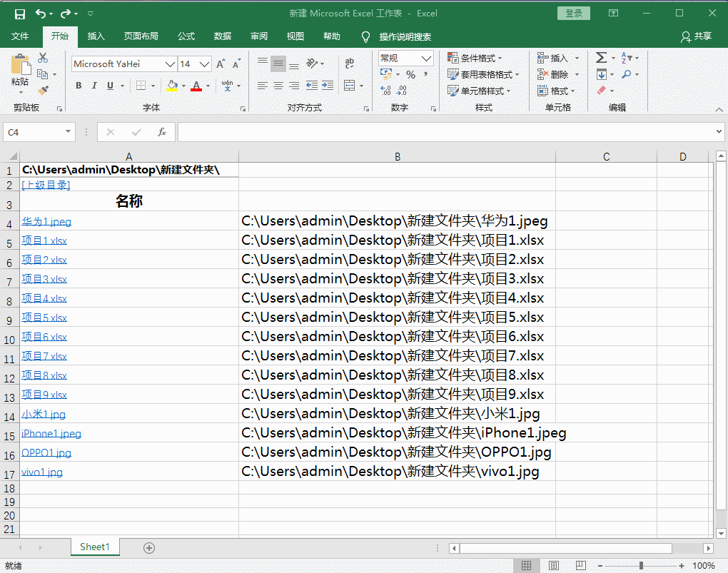Click the AutoSum sigma icon
This screenshot has height=573, width=728.
click(601, 58)
